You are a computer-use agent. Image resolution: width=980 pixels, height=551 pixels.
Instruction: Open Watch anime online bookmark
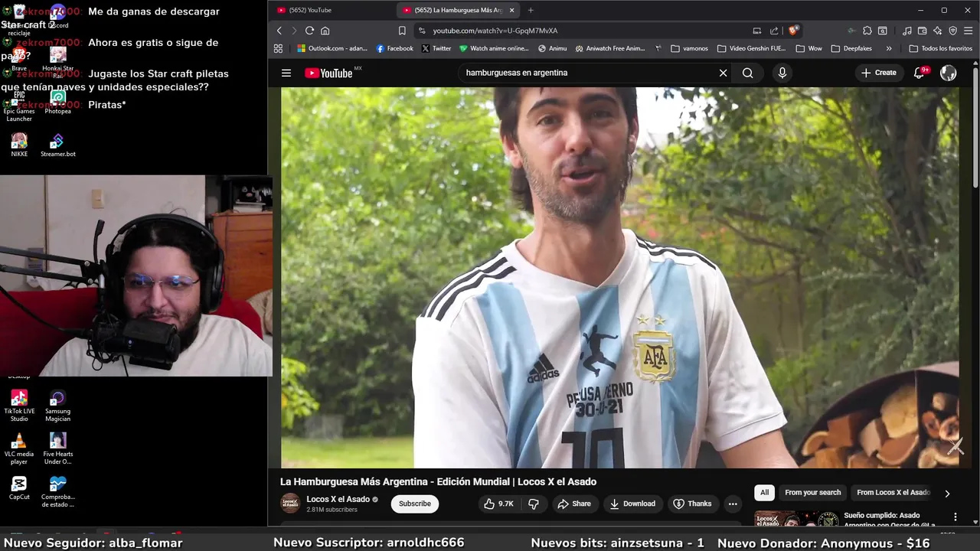coord(494,48)
